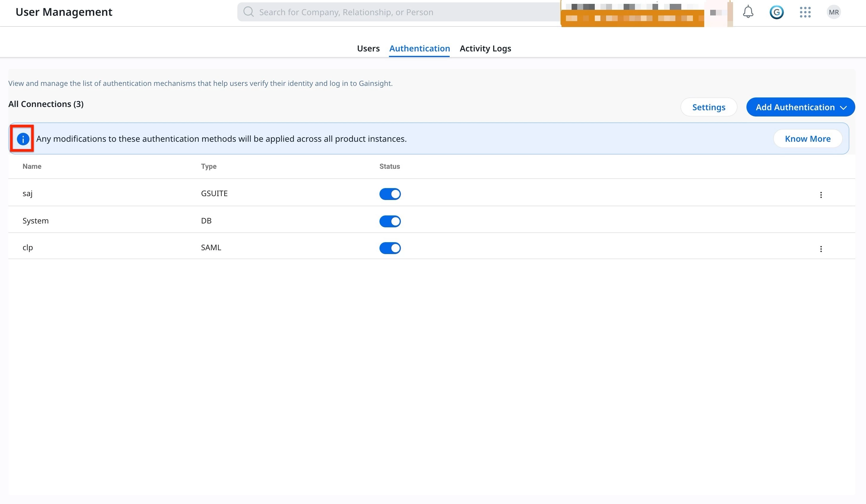Open three-dot menu for saj connection
This screenshot has height=504, width=866.
pos(820,195)
